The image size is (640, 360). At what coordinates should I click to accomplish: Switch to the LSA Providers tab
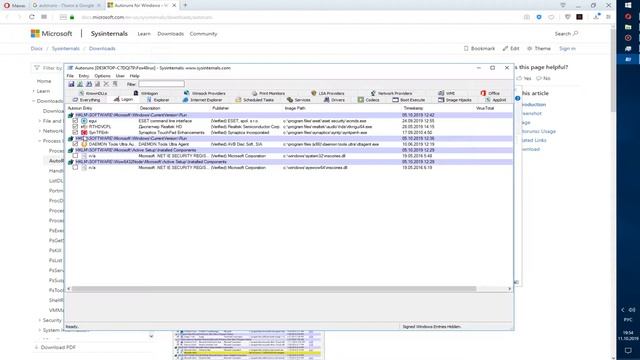(328, 93)
